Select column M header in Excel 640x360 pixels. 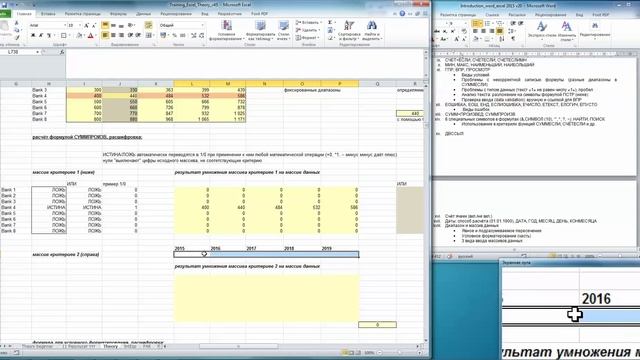pos(228,84)
